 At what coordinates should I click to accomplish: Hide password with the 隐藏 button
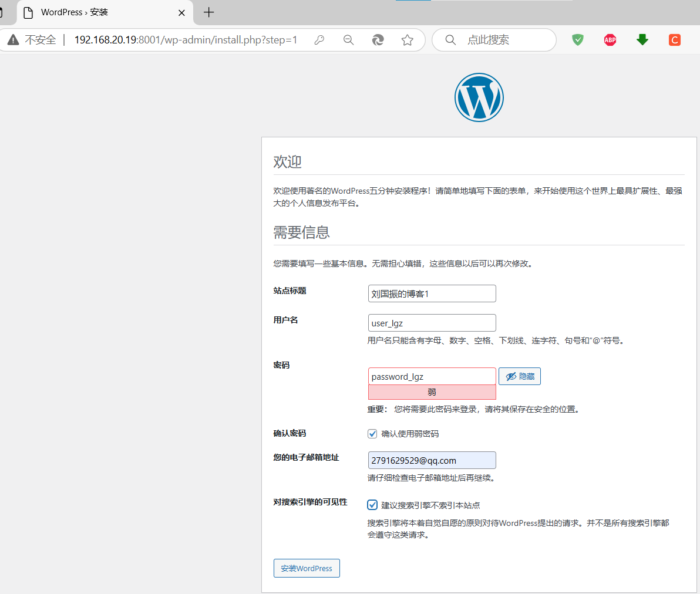[520, 376]
